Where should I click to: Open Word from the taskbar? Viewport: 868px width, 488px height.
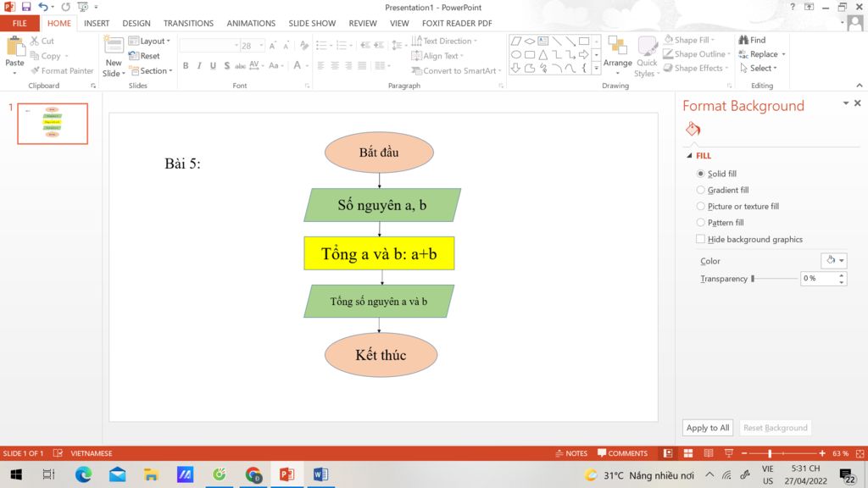(320, 474)
